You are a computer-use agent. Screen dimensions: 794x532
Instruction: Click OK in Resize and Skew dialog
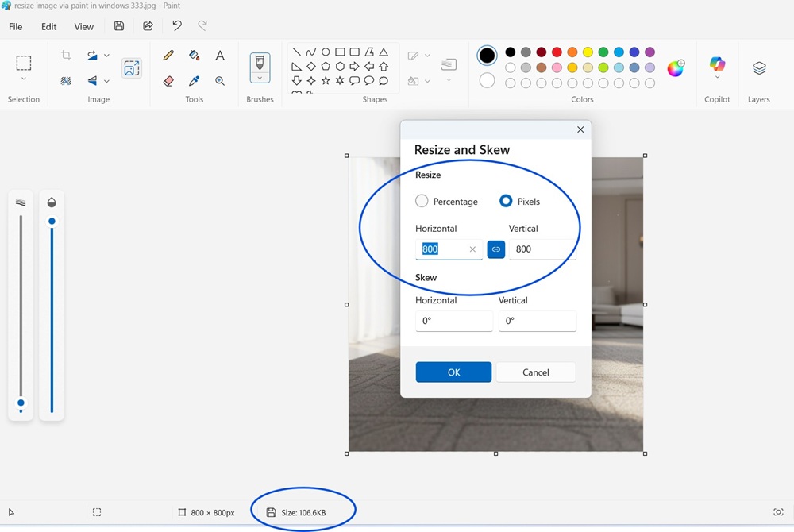click(x=453, y=372)
